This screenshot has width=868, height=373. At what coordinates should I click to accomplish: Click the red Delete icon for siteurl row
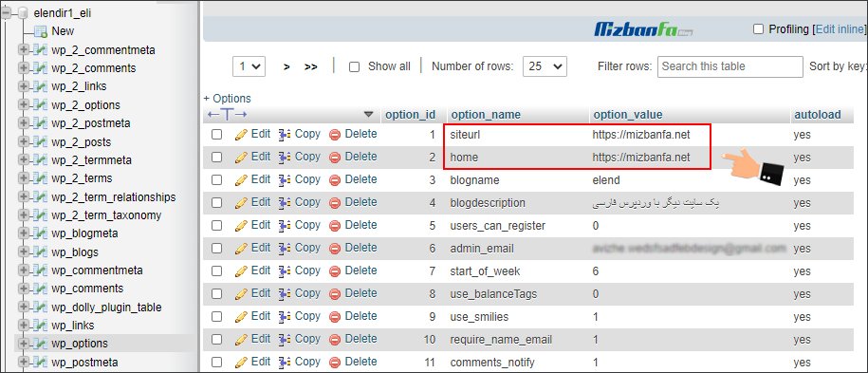click(x=335, y=135)
